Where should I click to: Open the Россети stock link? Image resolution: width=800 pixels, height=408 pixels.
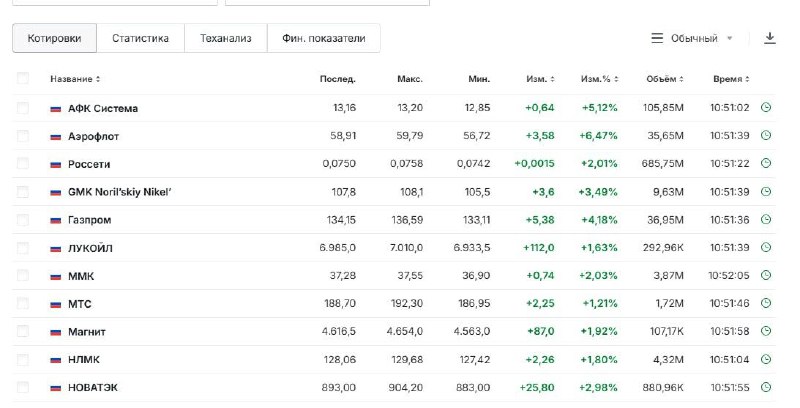click(89, 164)
